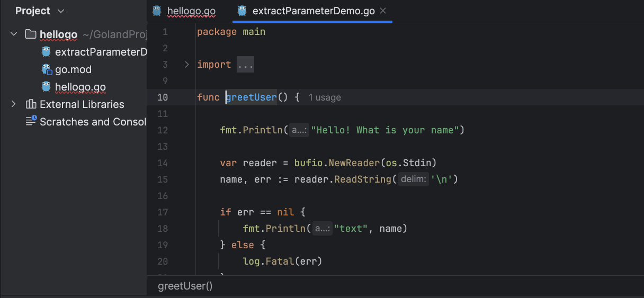The image size is (644, 298).
Task: Click the ~/GolandProj path label
Action: (x=114, y=34)
